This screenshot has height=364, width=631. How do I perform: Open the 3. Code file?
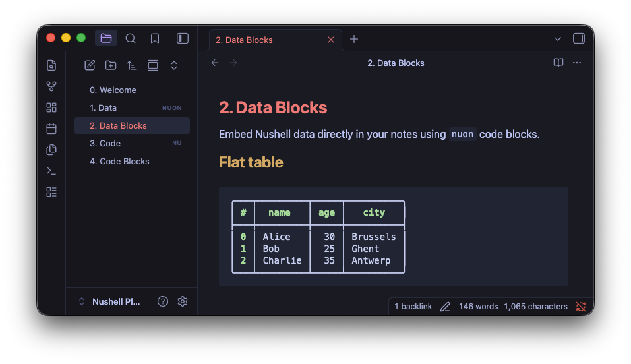coord(132,143)
